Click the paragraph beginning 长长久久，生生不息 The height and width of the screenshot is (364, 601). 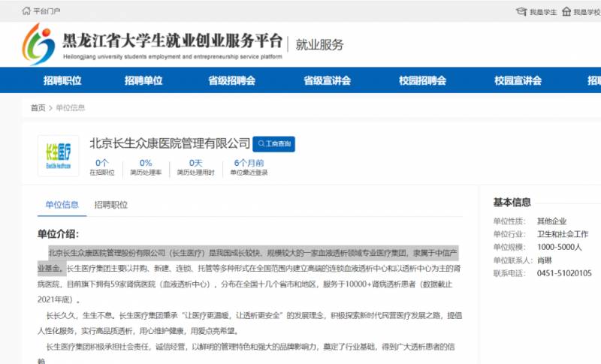tap(249, 323)
